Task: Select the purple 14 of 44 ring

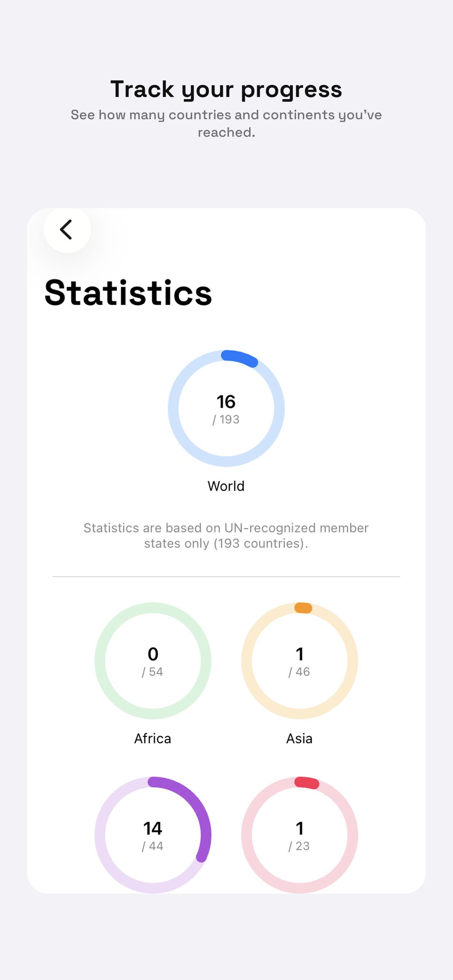Action: tap(153, 835)
